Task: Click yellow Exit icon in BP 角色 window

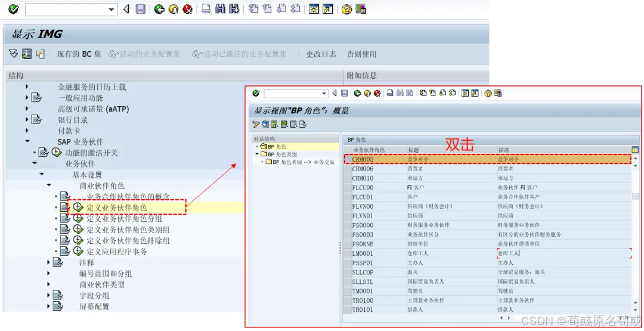Action: click(x=367, y=93)
